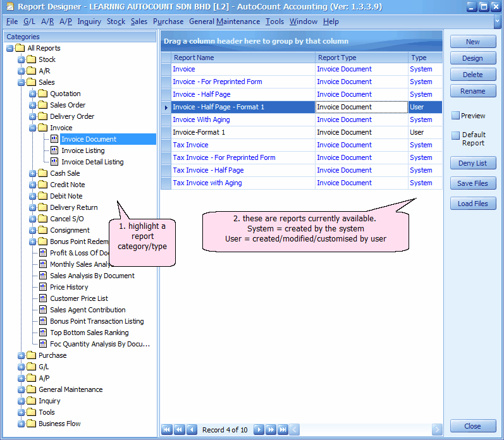The image size is (504, 440).
Task: Click the Load Files button
Action: pyautogui.click(x=472, y=204)
